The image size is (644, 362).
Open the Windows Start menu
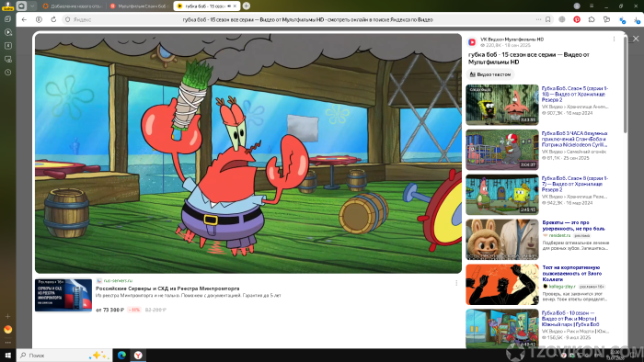tap(7, 355)
